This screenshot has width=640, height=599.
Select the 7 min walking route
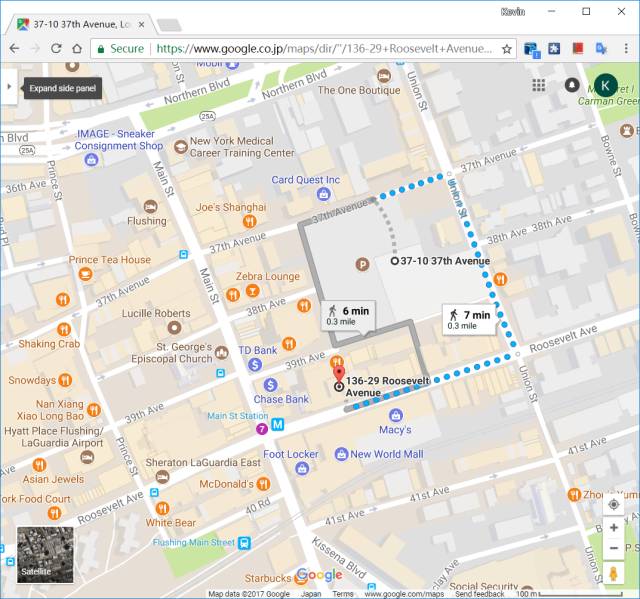coord(469,319)
